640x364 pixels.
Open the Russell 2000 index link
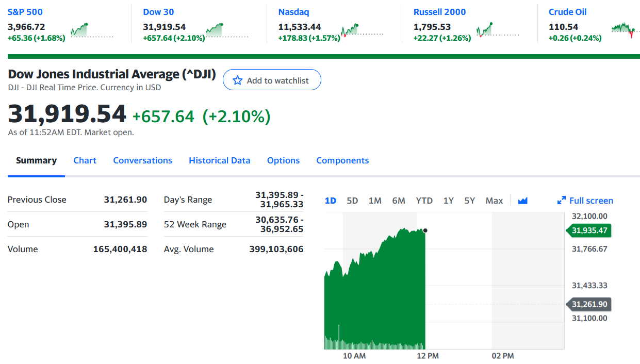[x=439, y=12]
